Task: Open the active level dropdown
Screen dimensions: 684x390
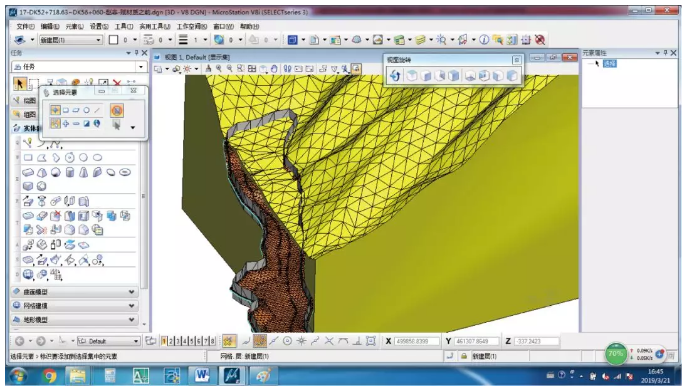Action: [99, 40]
